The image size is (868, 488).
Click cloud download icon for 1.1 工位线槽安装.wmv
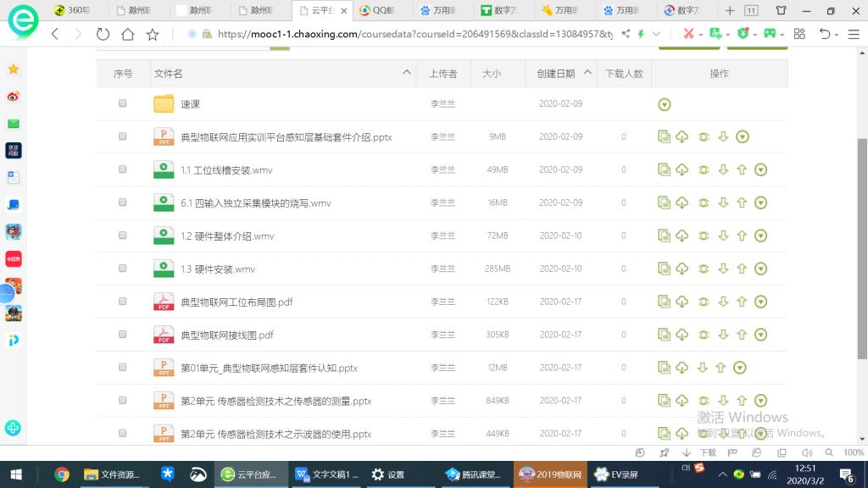click(682, 169)
